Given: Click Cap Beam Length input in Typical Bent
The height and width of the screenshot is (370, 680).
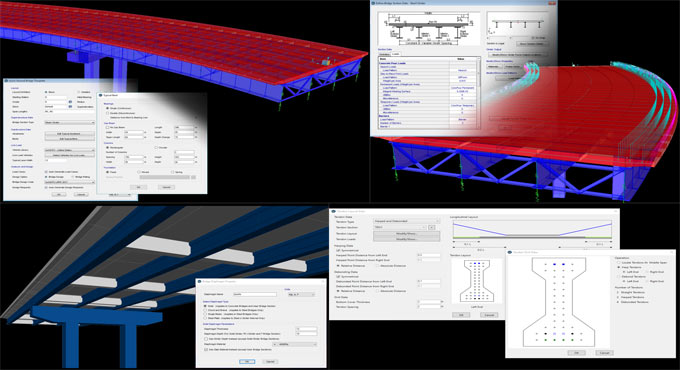Looking at the screenshot, I should (184, 128).
